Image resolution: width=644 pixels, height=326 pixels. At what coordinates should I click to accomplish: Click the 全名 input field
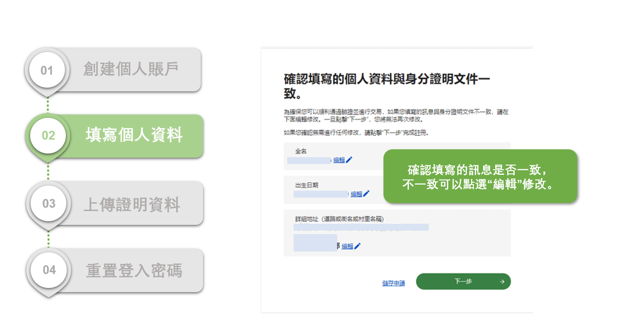click(308, 160)
